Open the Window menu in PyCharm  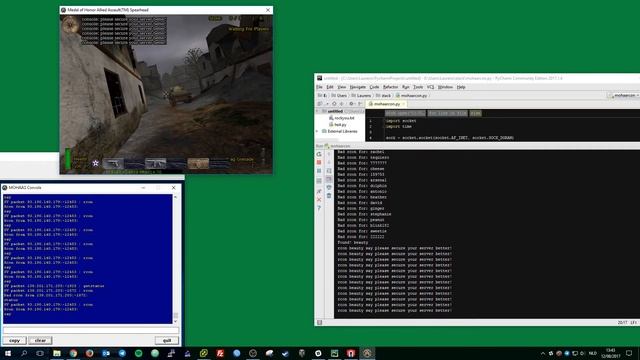pos(445,87)
